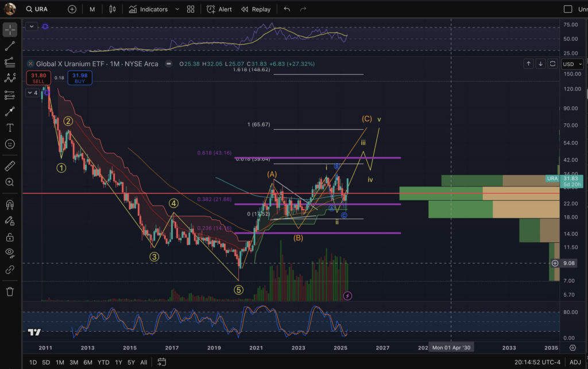This screenshot has width=588, height=369.
Task: Open the user profile avatar
Action: pyautogui.click(x=10, y=9)
